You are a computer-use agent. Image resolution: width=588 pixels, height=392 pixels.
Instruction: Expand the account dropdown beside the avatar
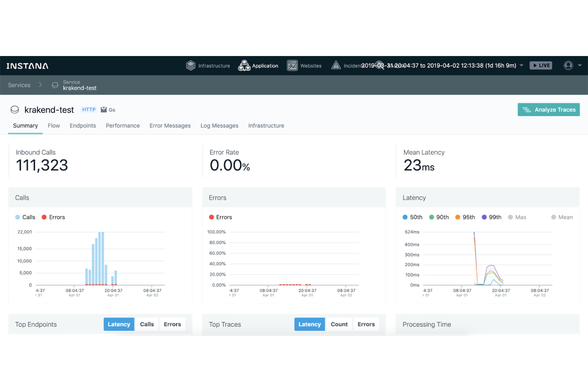tap(579, 66)
